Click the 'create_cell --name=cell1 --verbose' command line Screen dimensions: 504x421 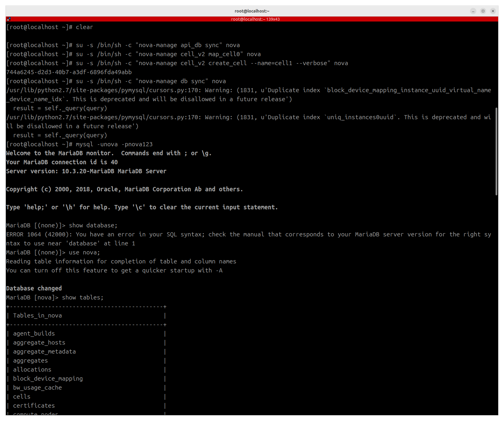click(177, 63)
